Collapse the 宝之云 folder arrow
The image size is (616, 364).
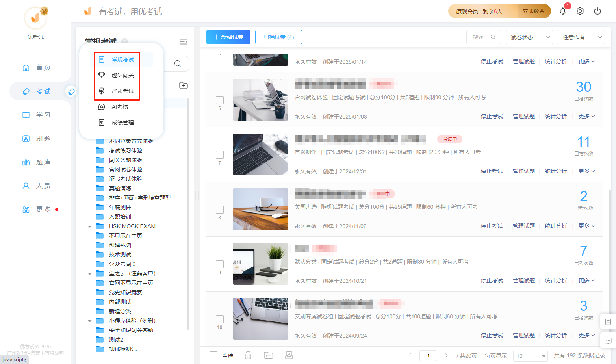pos(90,274)
